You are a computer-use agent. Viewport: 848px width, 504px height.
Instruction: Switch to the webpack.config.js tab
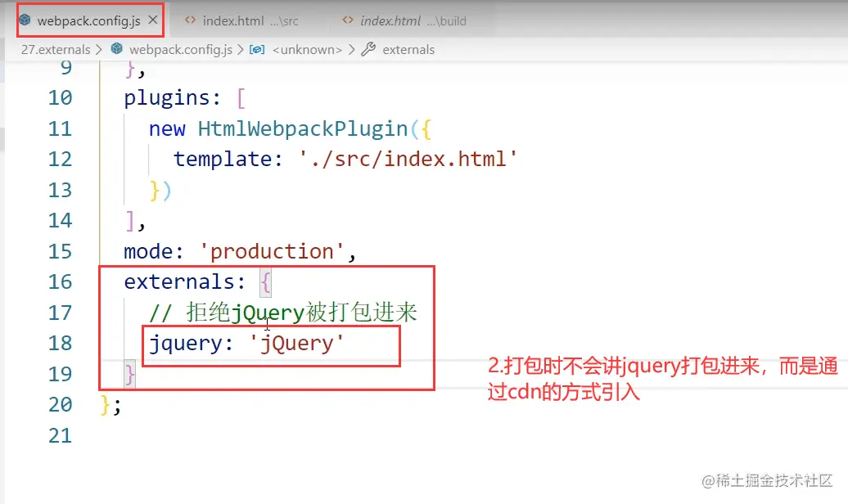tap(89, 20)
